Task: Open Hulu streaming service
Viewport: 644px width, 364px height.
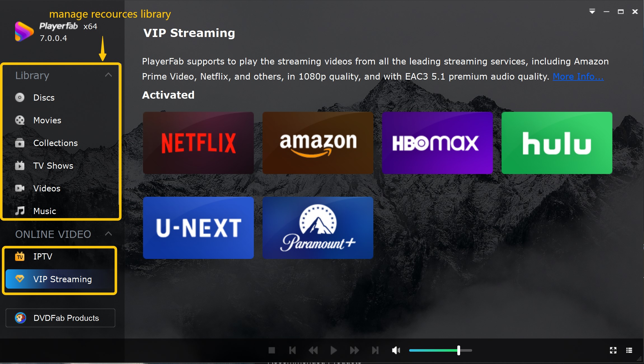Action: pyautogui.click(x=557, y=142)
